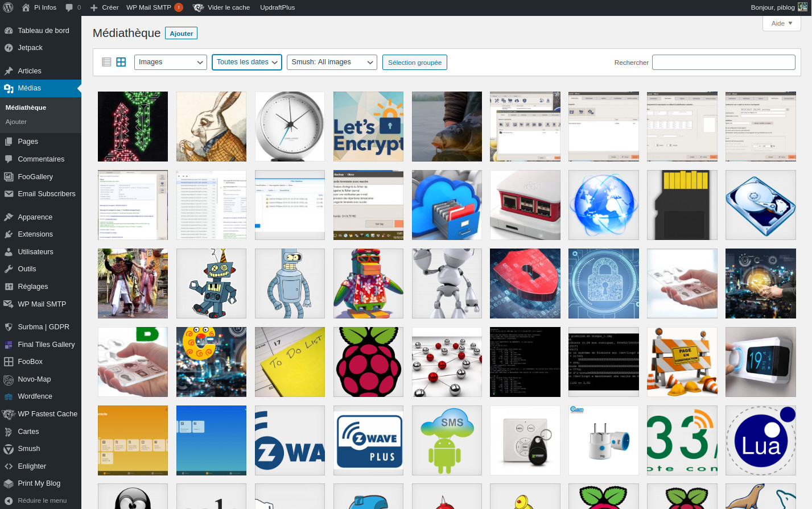812x509 pixels.
Task: Open UpdraftPlus in the admin bar
Action: coord(277,7)
